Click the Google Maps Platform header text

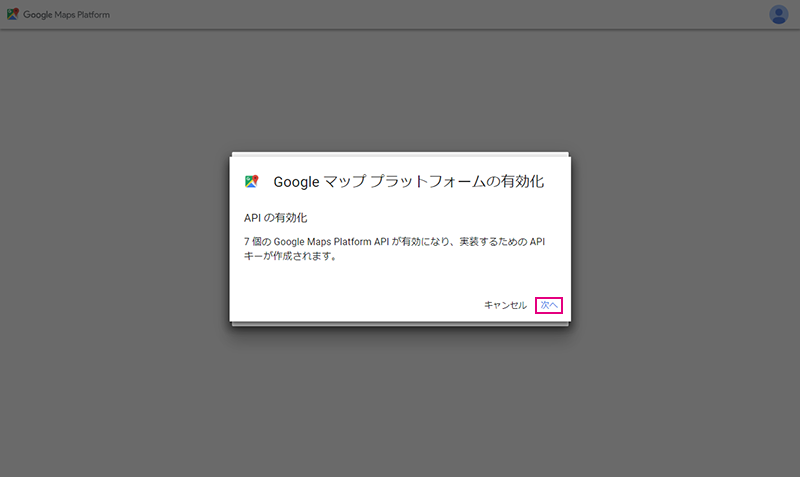tap(66, 15)
